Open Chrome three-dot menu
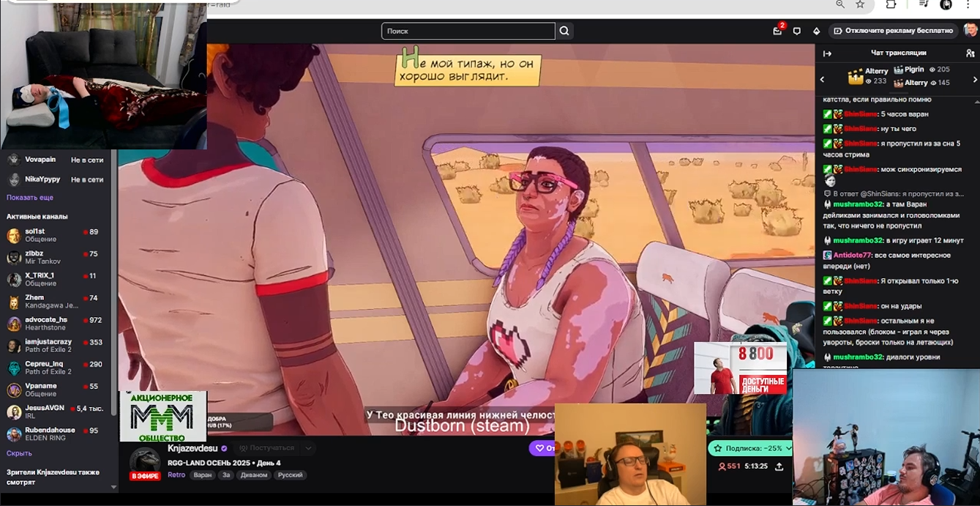The height and width of the screenshot is (506, 980). pyautogui.click(x=968, y=4)
